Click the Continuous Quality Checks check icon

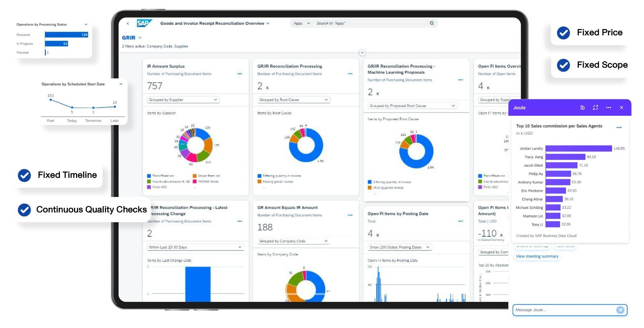pos(25,210)
